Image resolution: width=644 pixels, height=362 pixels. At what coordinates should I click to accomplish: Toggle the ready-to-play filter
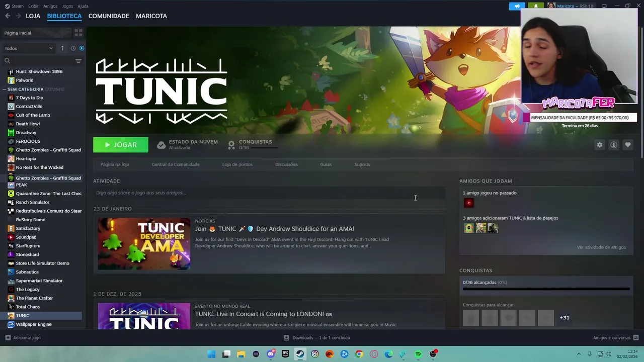click(x=82, y=48)
